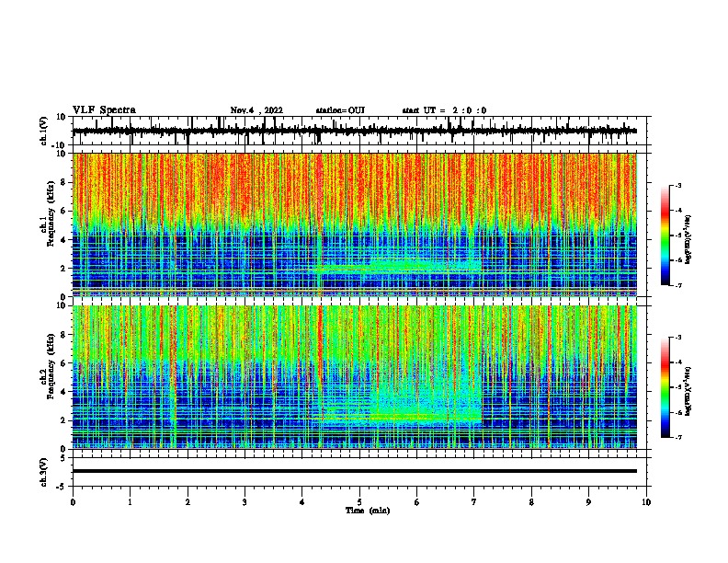This screenshot has height=563, width=728.
Task: Select the date label "Nov.4, 2022"
Action: (x=256, y=110)
